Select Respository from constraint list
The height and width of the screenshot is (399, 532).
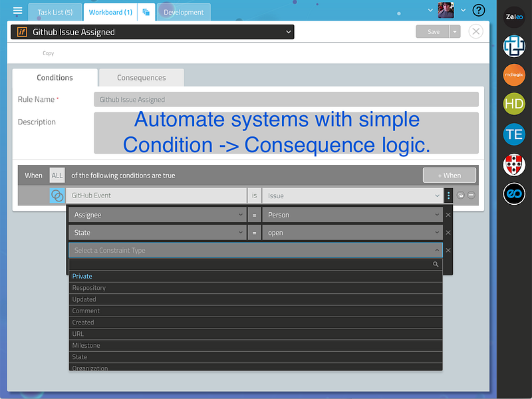[256, 288]
